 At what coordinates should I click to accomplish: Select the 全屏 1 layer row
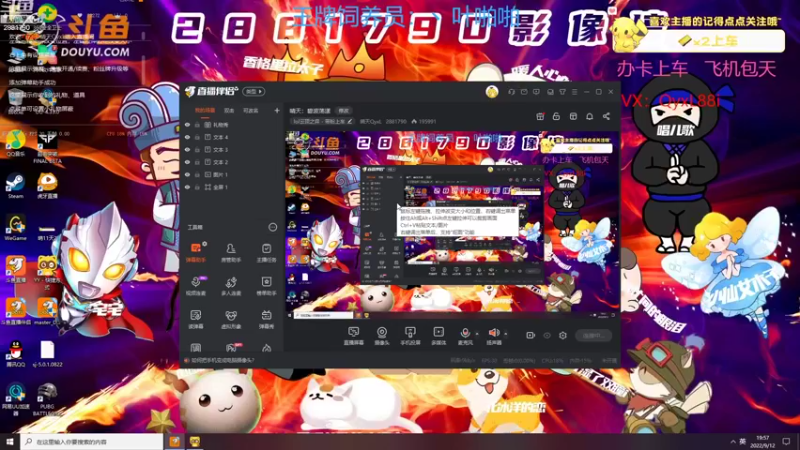232,187
